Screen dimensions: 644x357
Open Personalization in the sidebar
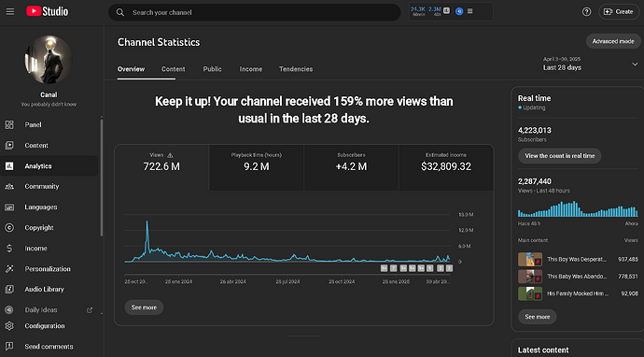click(49, 268)
